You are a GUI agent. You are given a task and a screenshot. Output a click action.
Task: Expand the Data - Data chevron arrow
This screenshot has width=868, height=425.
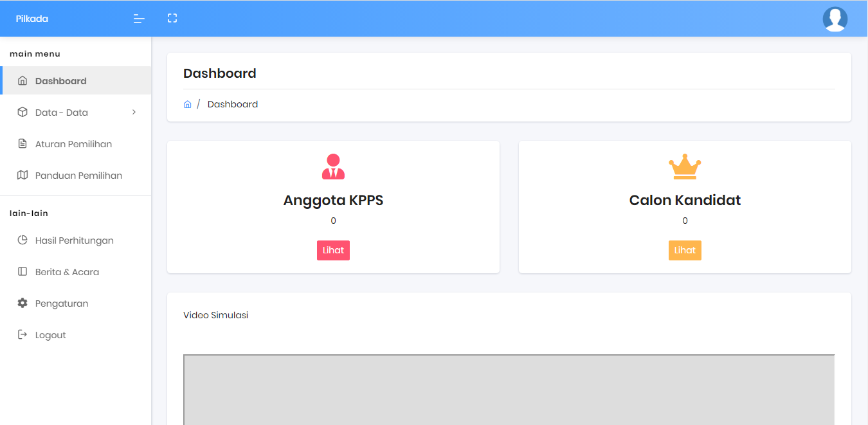coord(134,113)
